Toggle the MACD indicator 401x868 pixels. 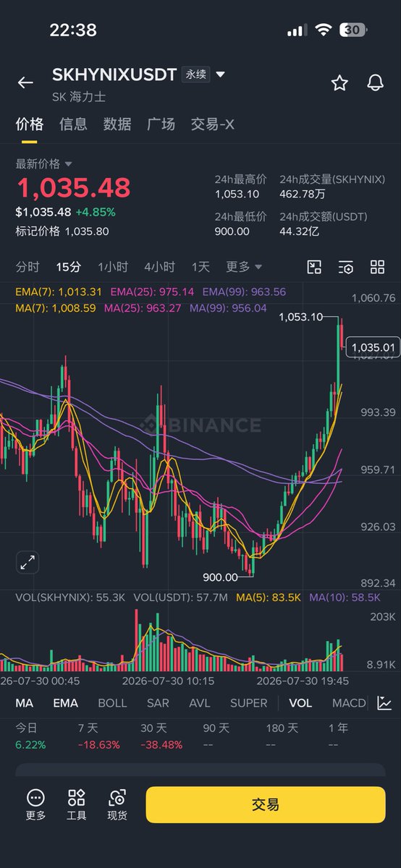pos(349,703)
